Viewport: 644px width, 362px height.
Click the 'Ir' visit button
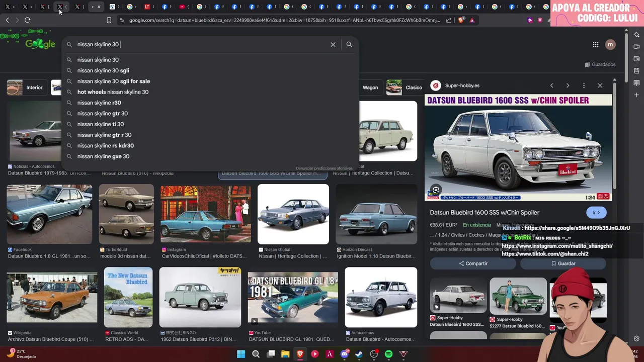coord(596,213)
